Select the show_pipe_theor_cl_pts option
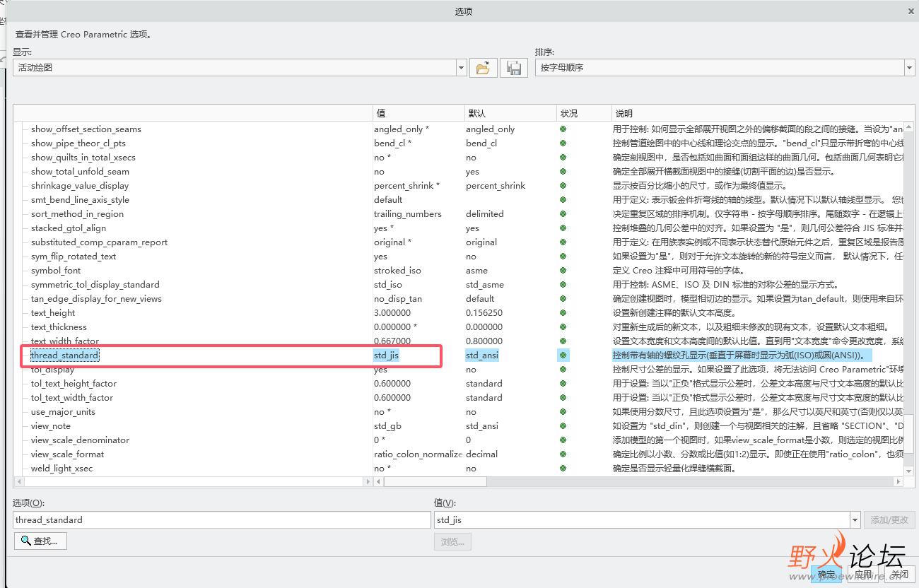Image resolution: width=919 pixels, height=588 pixels. click(x=78, y=143)
